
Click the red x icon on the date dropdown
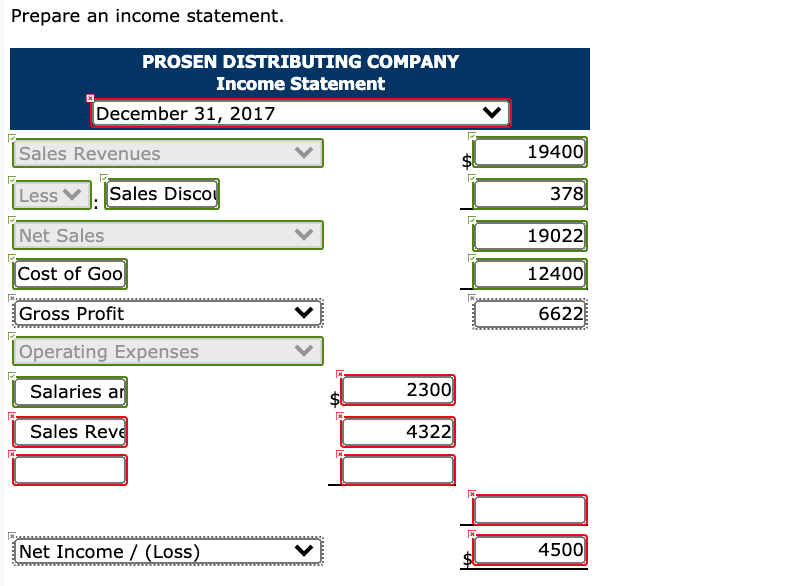point(89,99)
